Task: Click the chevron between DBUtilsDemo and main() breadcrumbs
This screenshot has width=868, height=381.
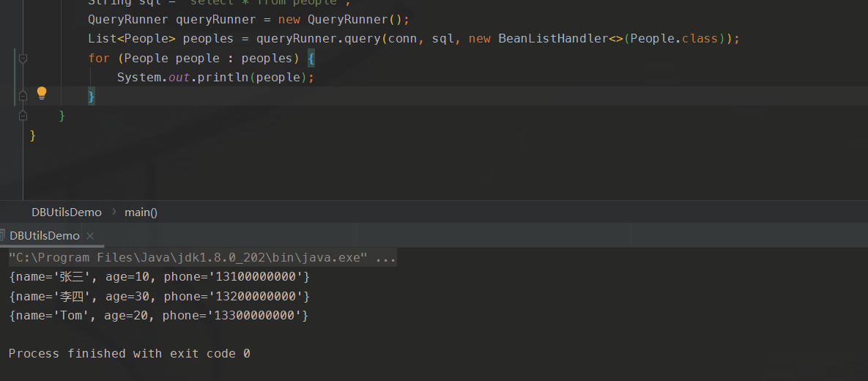Action: tap(114, 212)
